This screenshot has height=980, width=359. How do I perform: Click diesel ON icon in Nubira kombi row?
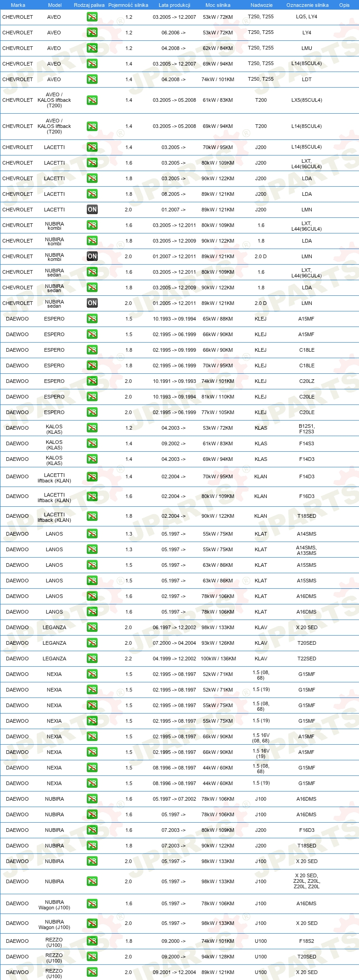click(92, 256)
